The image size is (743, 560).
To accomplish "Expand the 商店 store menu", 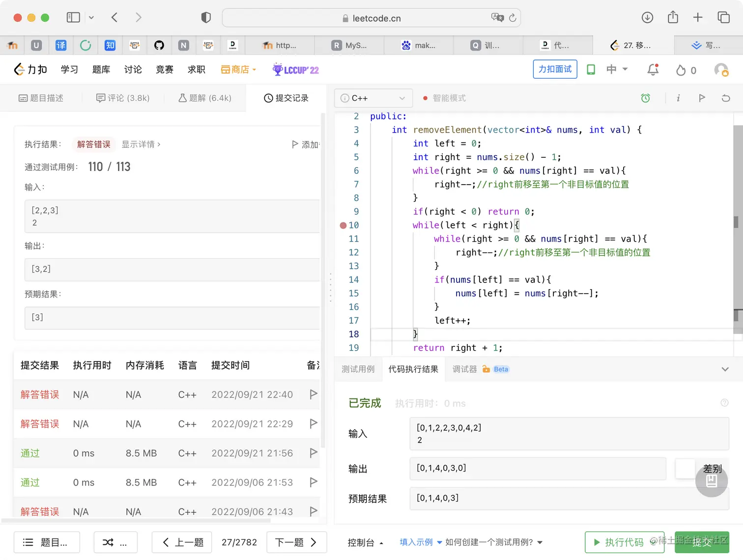I will click(238, 70).
